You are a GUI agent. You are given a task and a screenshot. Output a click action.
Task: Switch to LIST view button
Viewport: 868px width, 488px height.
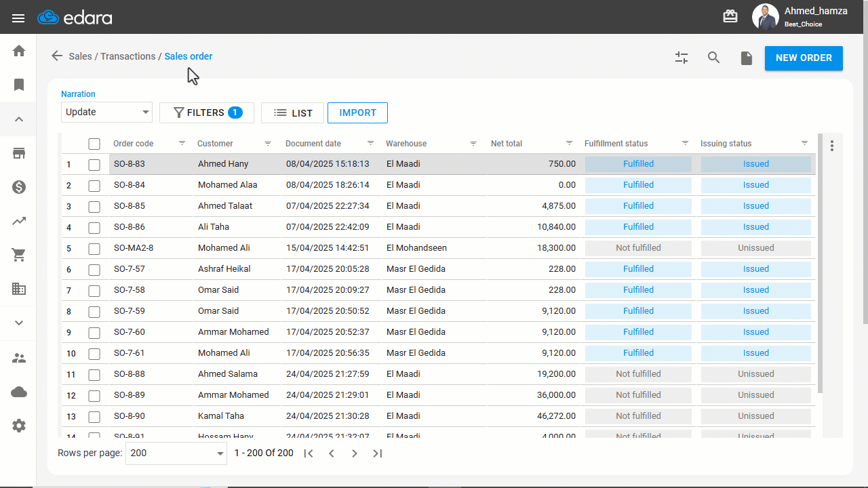[x=292, y=113]
